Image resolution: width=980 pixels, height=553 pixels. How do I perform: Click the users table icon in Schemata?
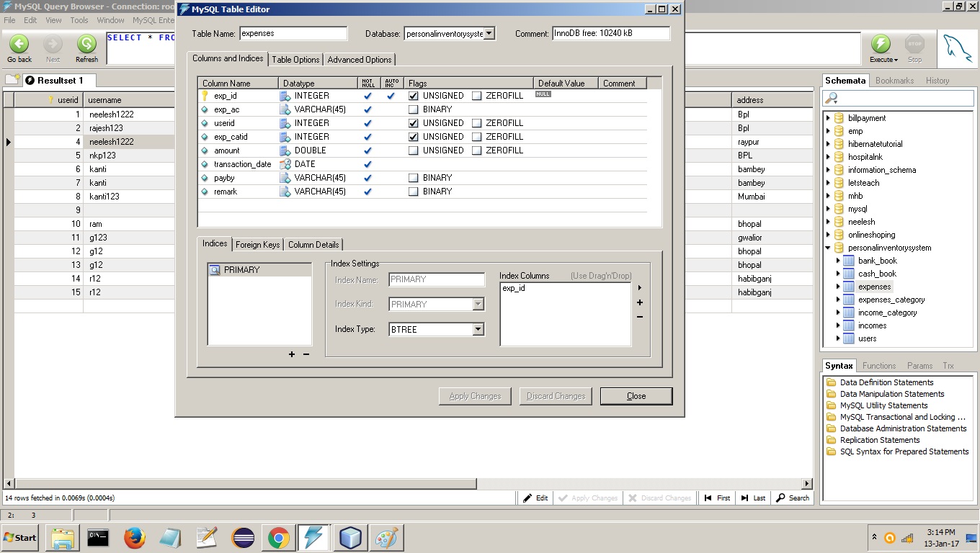click(x=849, y=338)
